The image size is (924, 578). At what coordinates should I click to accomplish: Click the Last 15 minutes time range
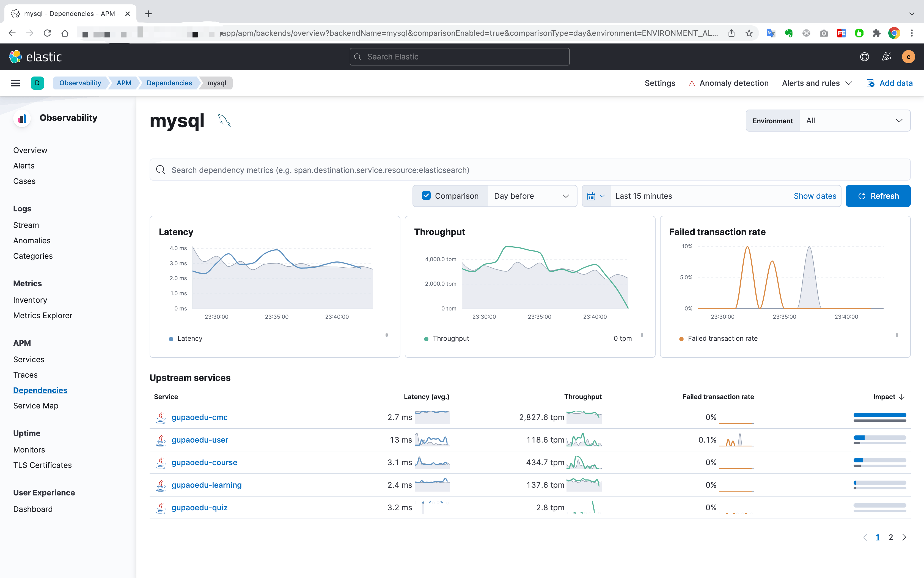coord(644,196)
